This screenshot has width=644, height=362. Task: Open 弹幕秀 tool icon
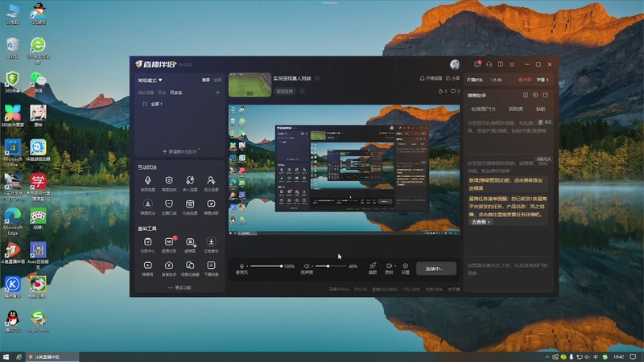(x=148, y=269)
